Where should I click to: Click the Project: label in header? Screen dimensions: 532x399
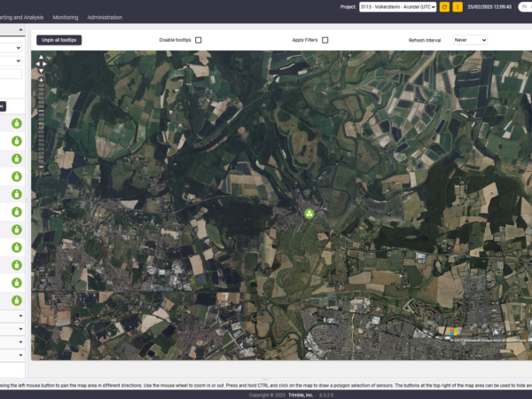(x=348, y=7)
